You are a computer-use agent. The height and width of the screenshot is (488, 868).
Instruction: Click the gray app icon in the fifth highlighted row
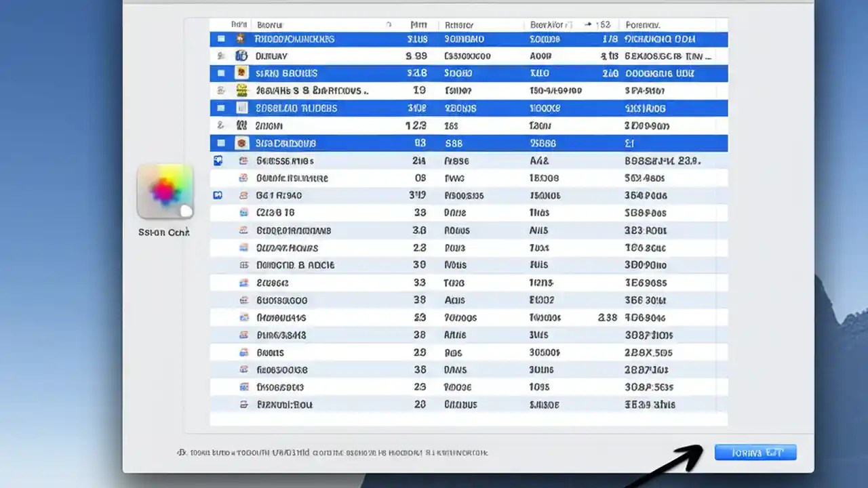(241, 107)
